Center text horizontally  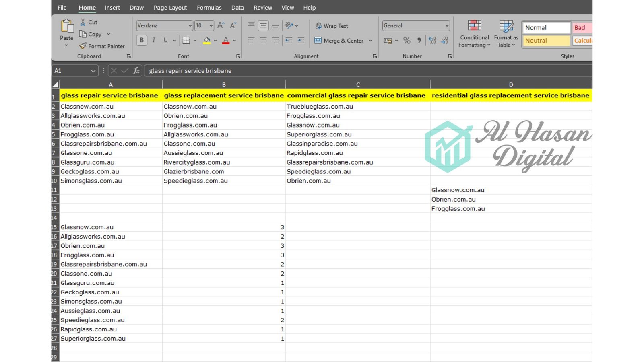[x=263, y=40]
